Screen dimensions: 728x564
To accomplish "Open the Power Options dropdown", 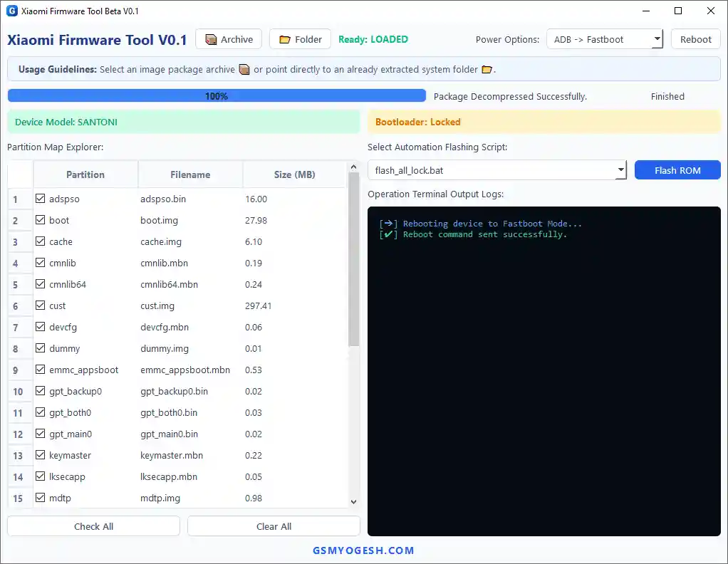I will [x=605, y=39].
